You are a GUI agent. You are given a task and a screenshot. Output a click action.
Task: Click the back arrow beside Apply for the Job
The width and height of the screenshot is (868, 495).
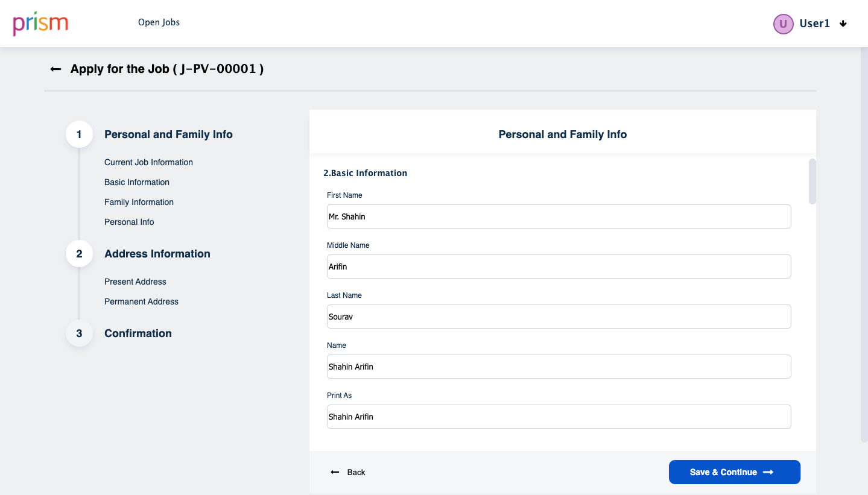(55, 69)
